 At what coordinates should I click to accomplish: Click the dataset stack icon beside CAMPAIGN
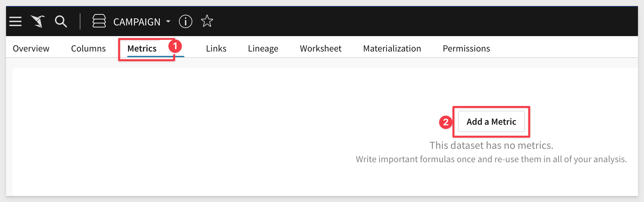click(x=99, y=21)
